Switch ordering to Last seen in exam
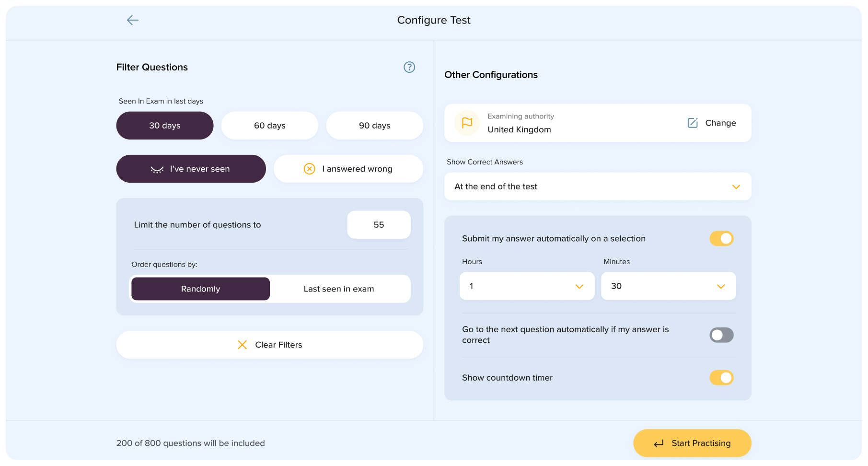The image size is (868, 466). tap(339, 289)
